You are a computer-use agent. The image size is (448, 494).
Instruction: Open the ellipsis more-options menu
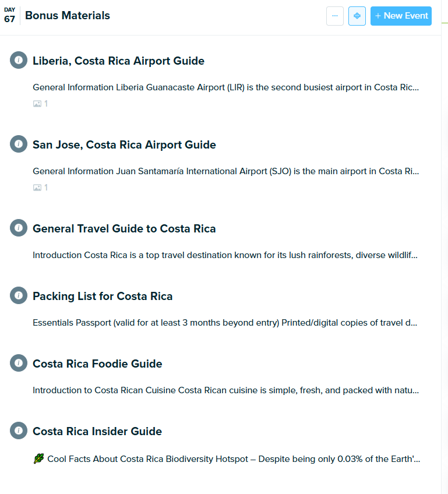point(335,16)
